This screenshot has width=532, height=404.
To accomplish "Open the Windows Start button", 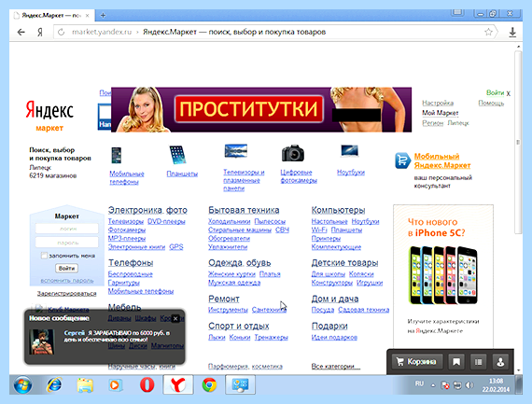I will tap(22, 385).
